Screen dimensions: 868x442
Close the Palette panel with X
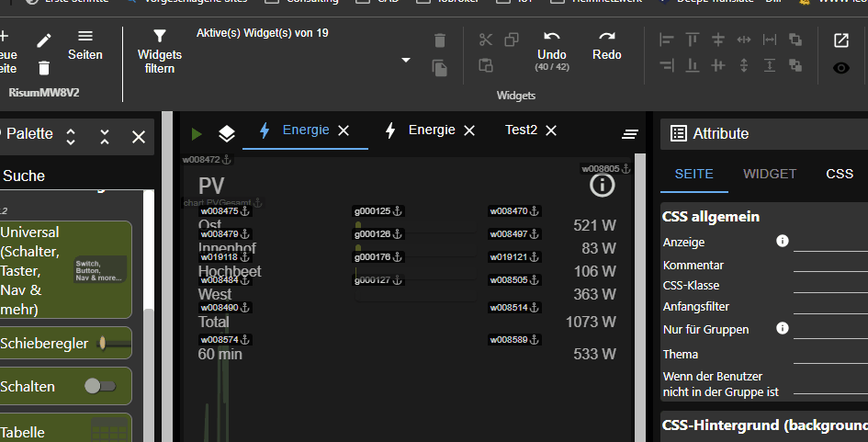[x=139, y=137]
